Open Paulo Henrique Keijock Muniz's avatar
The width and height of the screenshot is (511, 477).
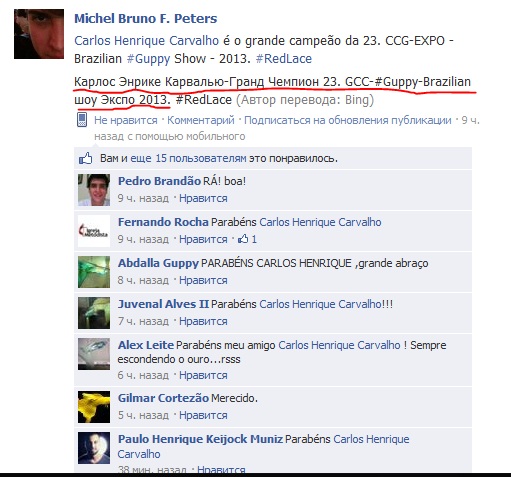[x=94, y=448]
